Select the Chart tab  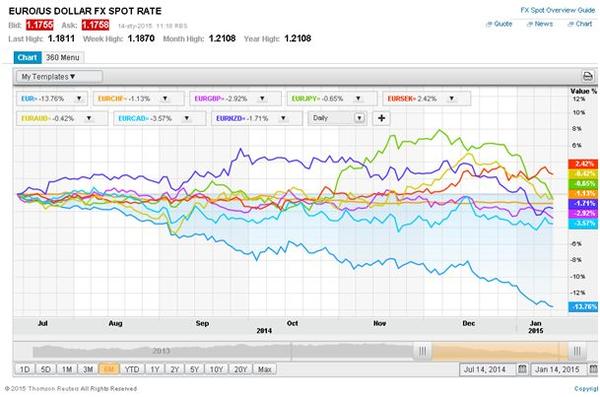point(27,57)
